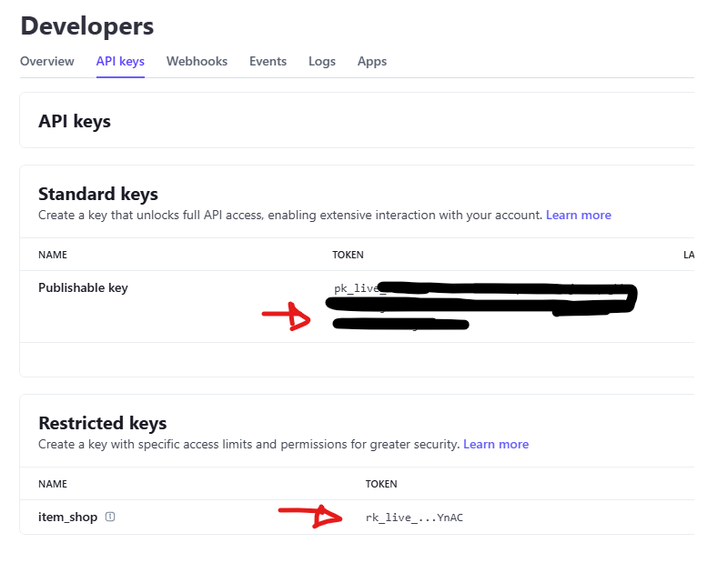Click the NAME column header in Standard keys
Screen dimensions: 728x563
point(53,256)
